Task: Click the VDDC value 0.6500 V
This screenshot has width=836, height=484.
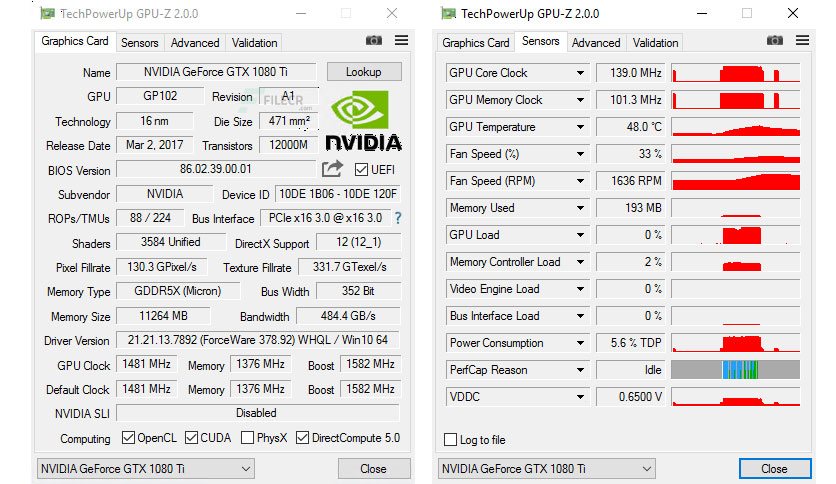Action: pos(630,397)
